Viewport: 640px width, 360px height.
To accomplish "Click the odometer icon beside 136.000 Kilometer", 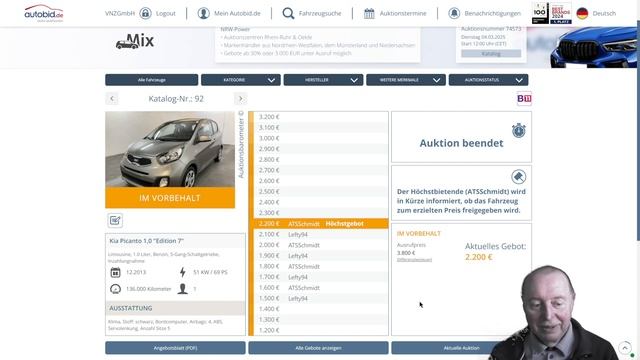I will [116, 289].
